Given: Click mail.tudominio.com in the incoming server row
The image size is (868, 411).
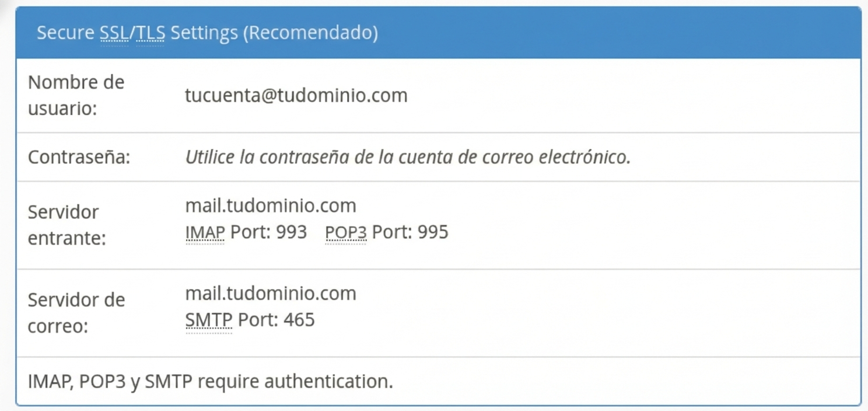Looking at the screenshot, I should (x=270, y=206).
